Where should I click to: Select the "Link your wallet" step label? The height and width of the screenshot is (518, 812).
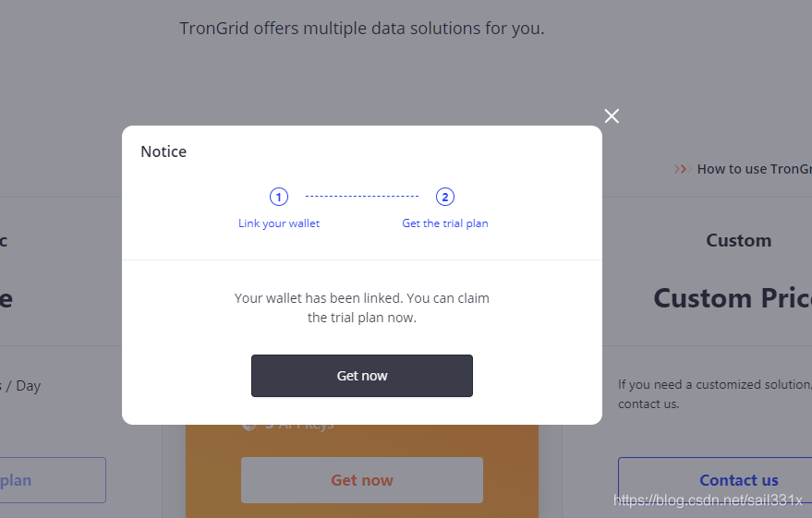(279, 223)
